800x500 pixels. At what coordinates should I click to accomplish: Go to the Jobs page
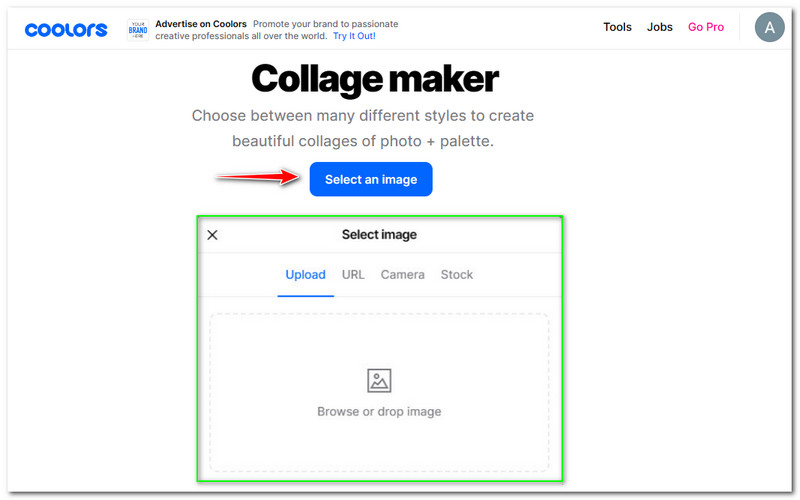[660, 27]
